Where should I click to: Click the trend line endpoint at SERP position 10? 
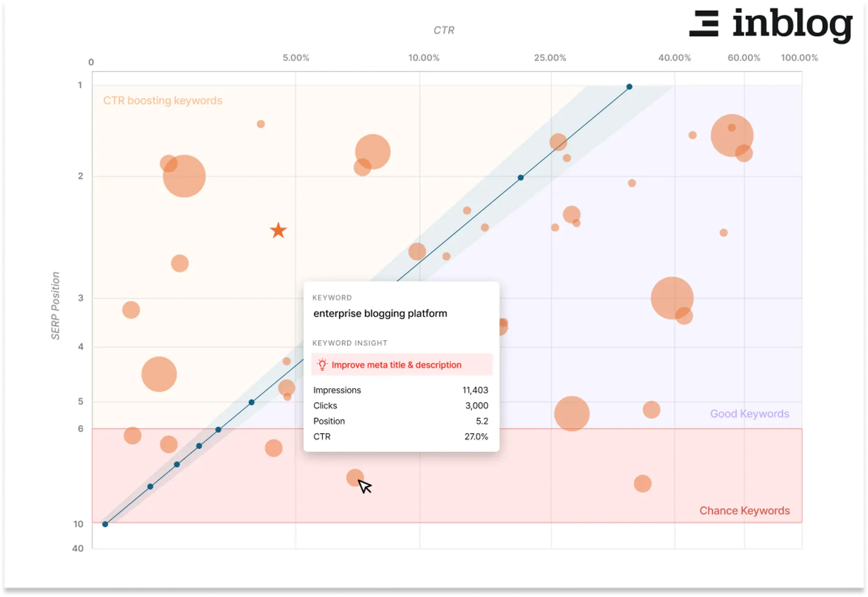(x=105, y=524)
